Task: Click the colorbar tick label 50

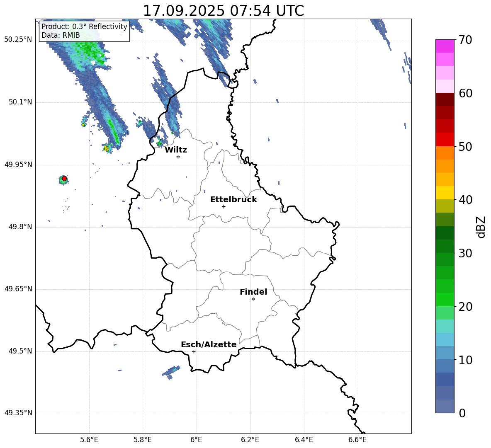Action: click(x=465, y=146)
